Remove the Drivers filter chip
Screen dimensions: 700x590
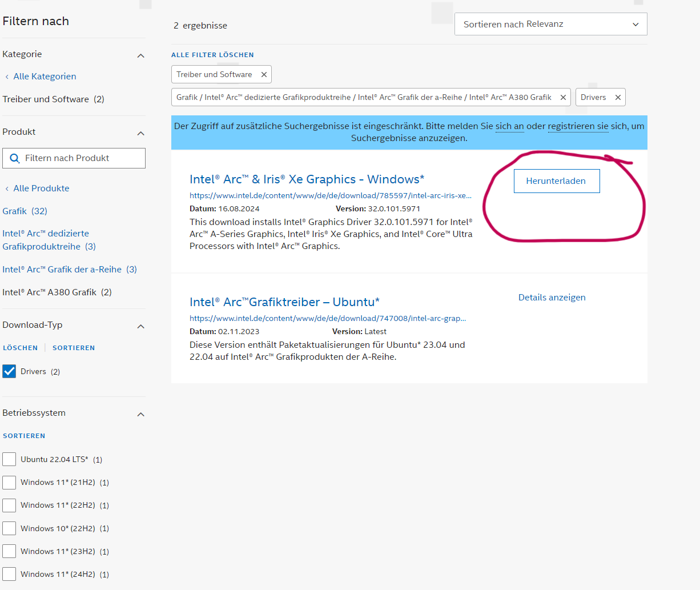click(x=618, y=98)
